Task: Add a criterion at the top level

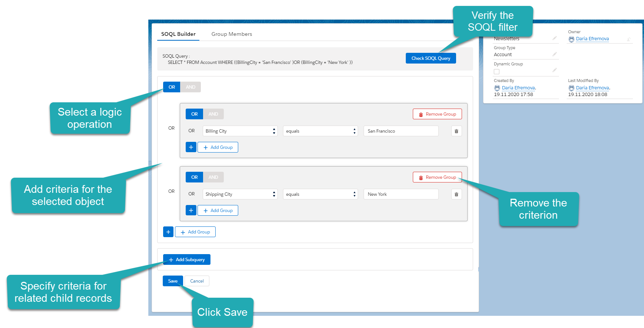Action: 168,232
